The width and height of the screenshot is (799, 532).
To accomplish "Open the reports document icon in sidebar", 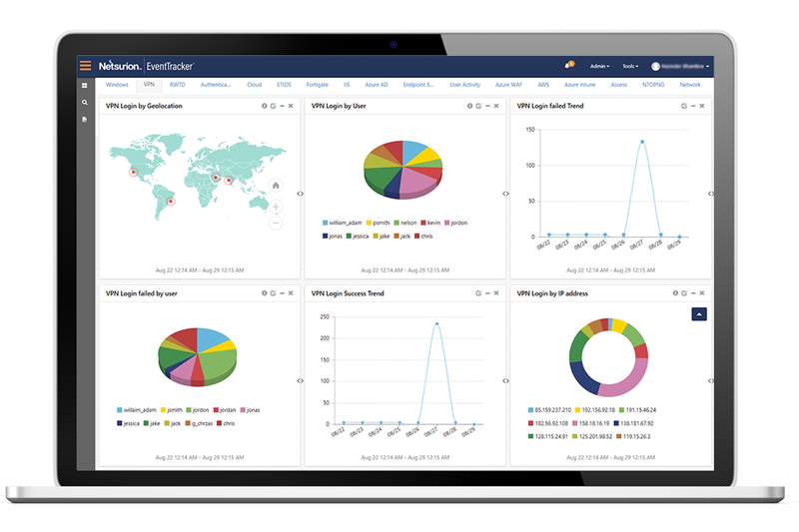I will pos(85,119).
